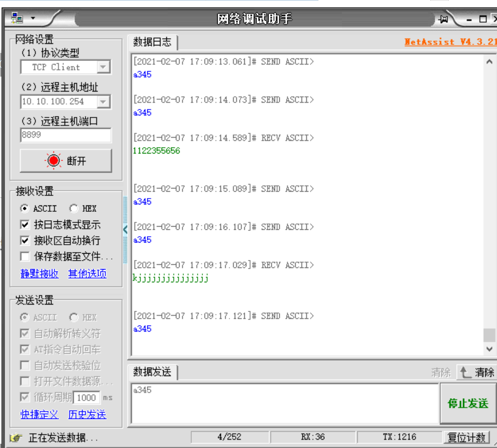Switch to the 数据日志 tab

click(x=153, y=42)
